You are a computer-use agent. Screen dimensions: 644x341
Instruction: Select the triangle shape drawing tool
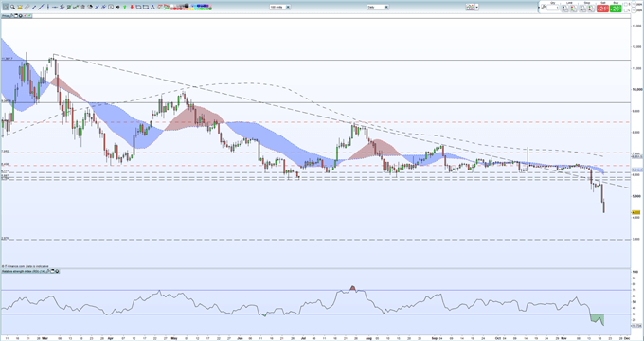click(152, 7)
